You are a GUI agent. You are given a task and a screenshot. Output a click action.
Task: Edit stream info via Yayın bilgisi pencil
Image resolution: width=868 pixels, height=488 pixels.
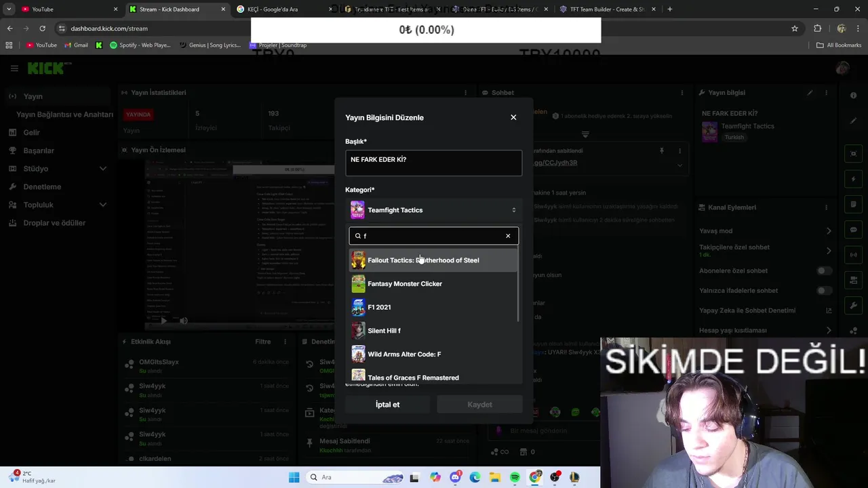tap(810, 93)
